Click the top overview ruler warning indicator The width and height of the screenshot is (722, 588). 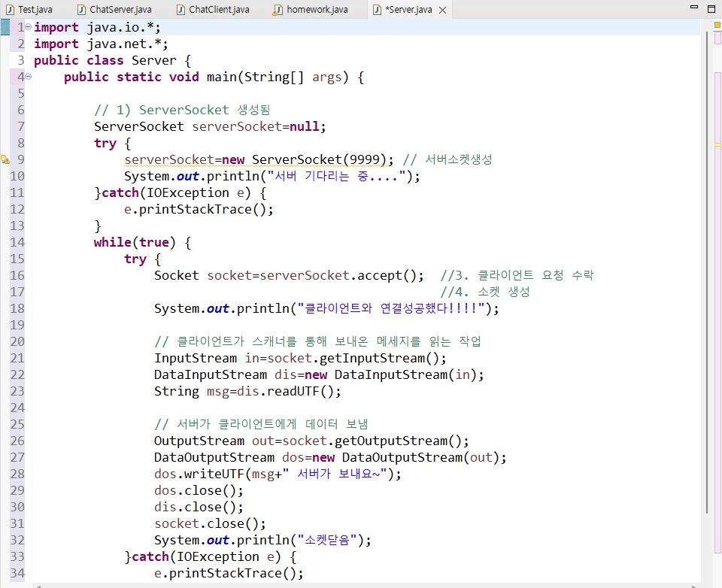[x=717, y=25]
